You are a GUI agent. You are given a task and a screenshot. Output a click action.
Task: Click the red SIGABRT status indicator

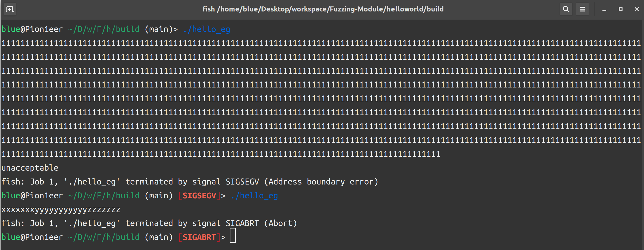coord(199,237)
